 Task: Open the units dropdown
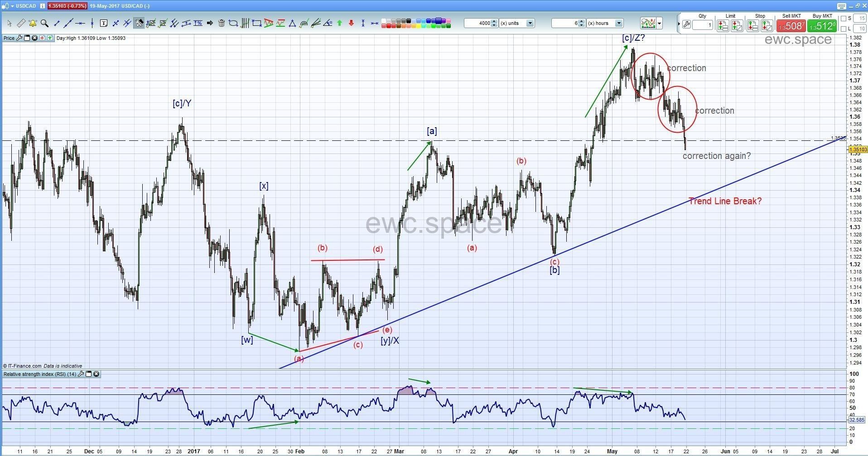coord(530,23)
